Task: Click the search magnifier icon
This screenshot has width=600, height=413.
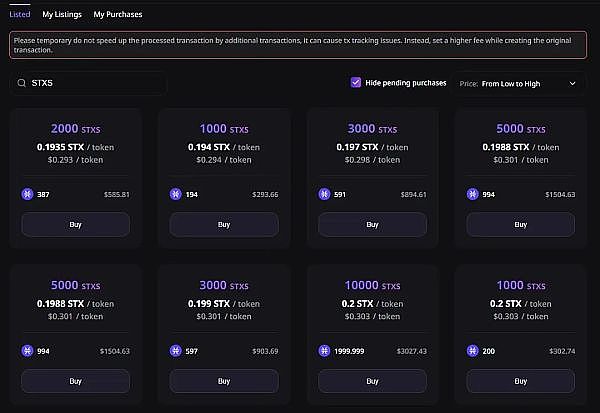Action: tap(21, 83)
